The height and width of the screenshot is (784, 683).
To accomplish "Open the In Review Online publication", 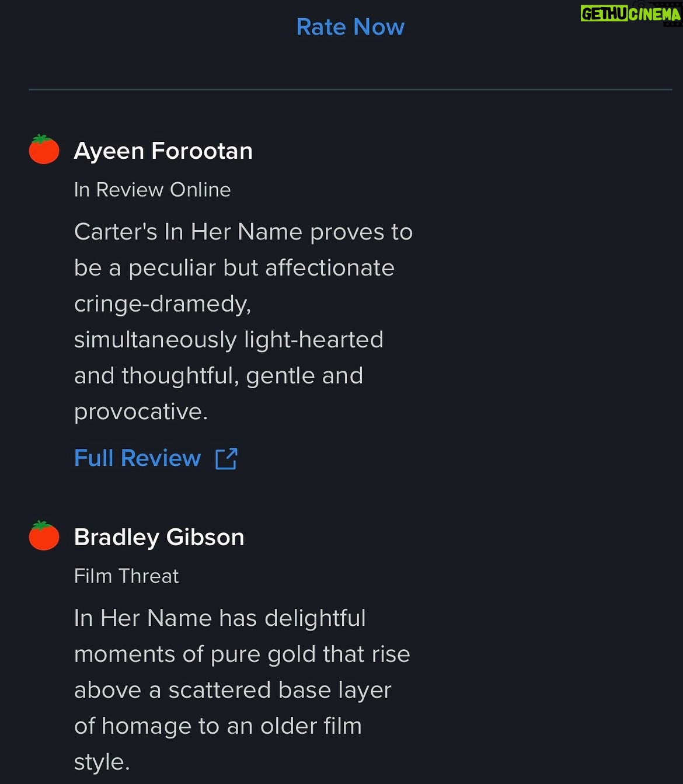I will pyautogui.click(x=152, y=190).
